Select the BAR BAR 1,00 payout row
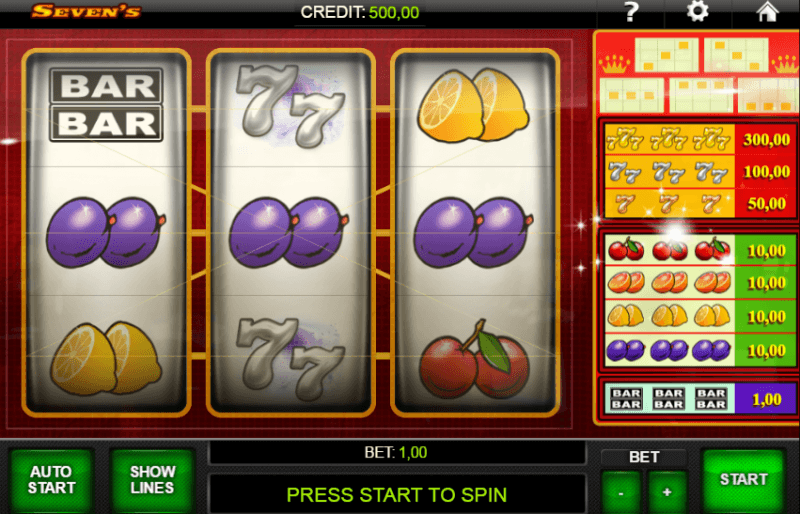Viewport: 800px width, 514px height. point(699,399)
